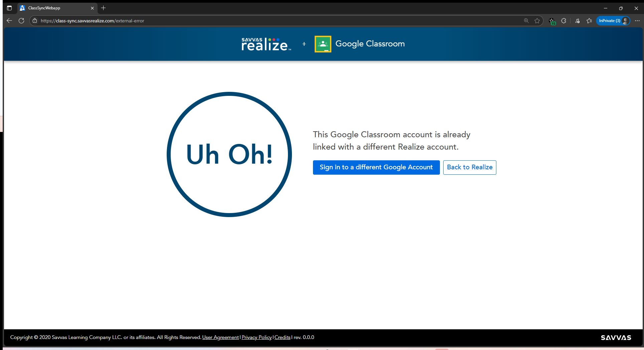Open the Settings and more ellipsis menu
The image size is (644, 350).
637,20
